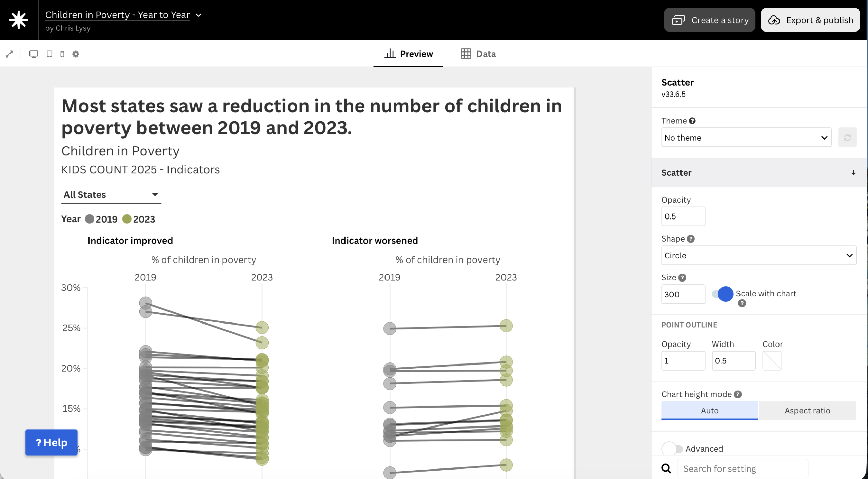This screenshot has height=479, width=868.
Task: Select desktop preview mode icon
Action: (34, 54)
